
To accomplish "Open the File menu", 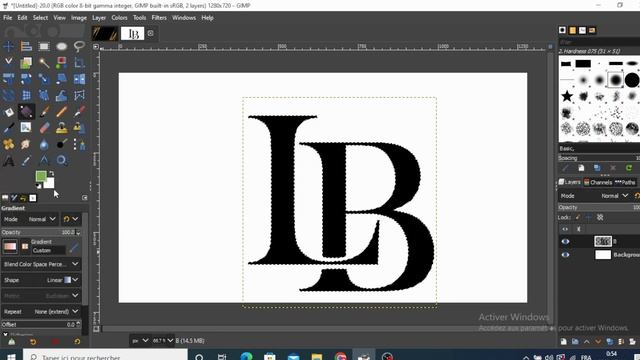I will 8,18.
